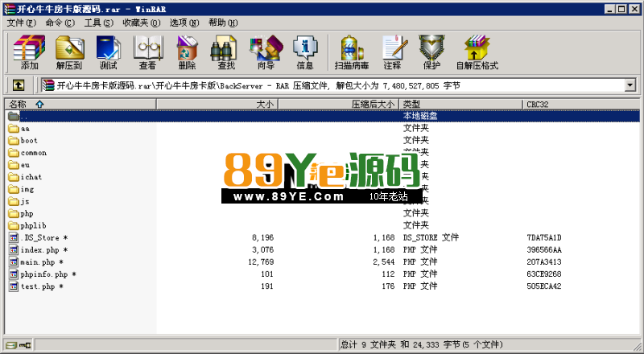Sort by Name (名称) column header
The image size is (644, 354).
pos(80,105)
